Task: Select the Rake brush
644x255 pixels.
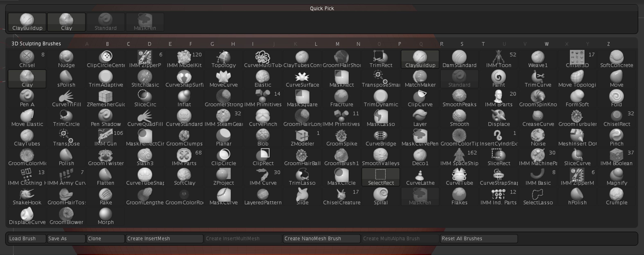Action: point(106,197)
